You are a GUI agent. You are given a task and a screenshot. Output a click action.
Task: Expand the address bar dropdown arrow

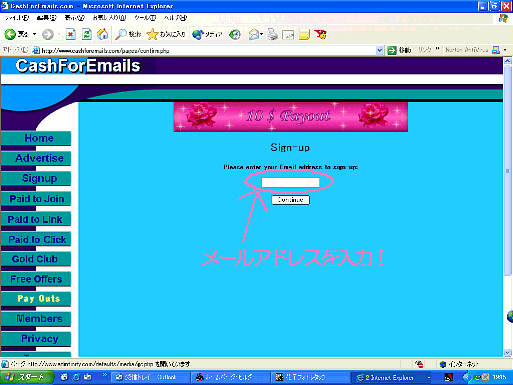click(379, 51)
